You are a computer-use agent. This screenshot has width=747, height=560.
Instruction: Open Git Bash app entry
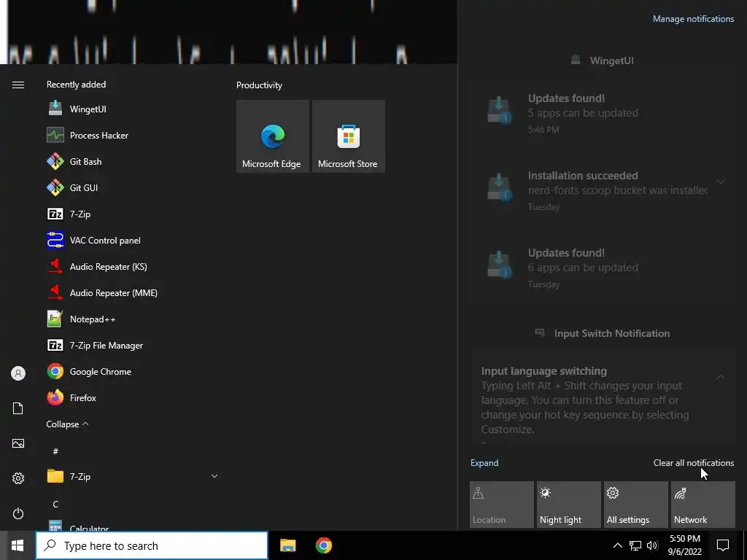(x=132, y=161)
